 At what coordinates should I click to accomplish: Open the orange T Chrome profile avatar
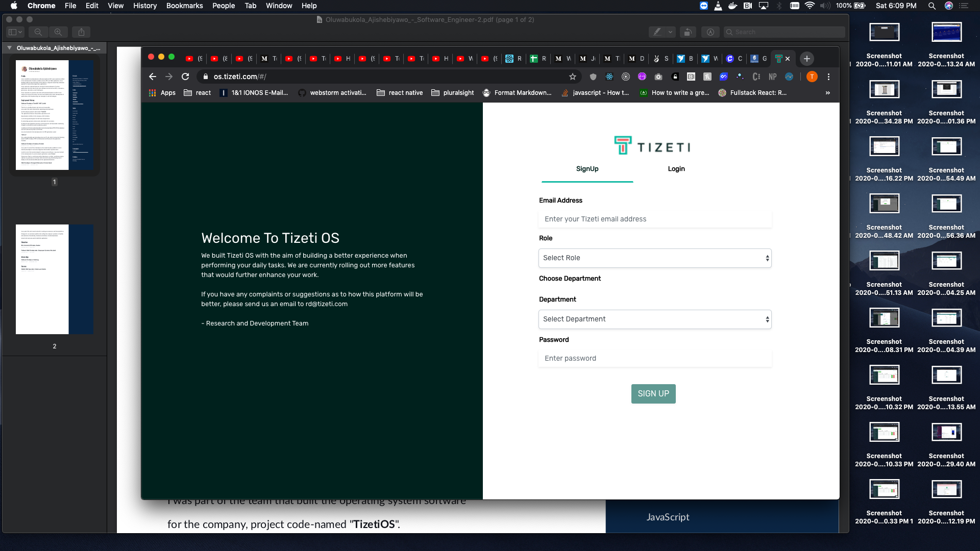[x=812, y=77]
